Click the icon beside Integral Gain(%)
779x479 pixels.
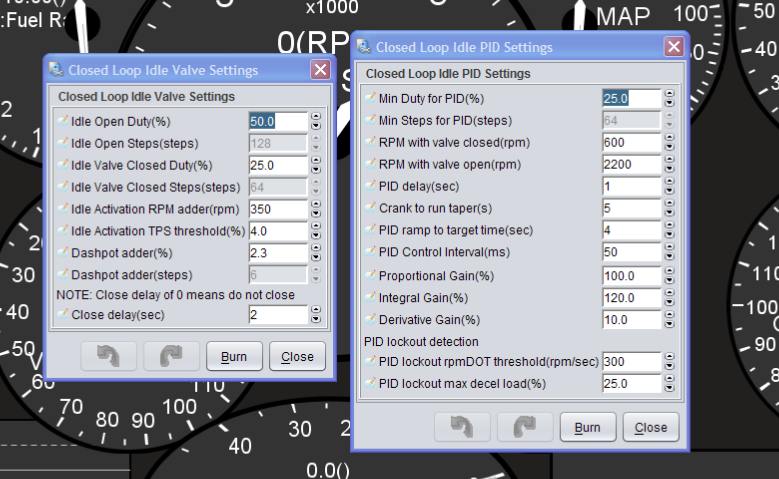tap(371, 297)
